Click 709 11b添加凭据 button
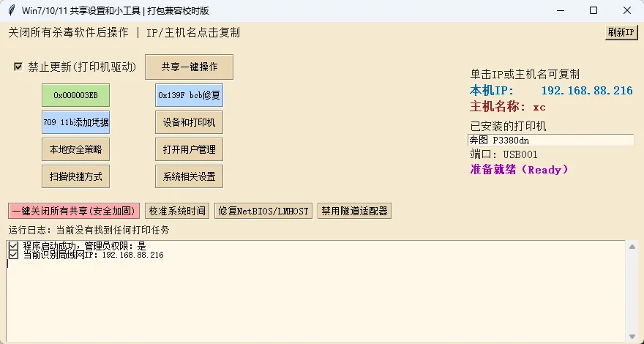 tap(75, 122)
